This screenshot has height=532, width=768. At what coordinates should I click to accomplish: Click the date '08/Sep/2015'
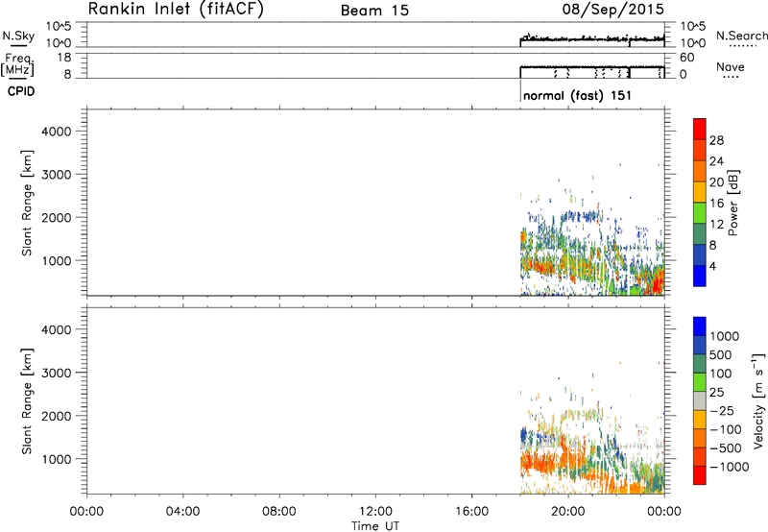tap(613, 9)
